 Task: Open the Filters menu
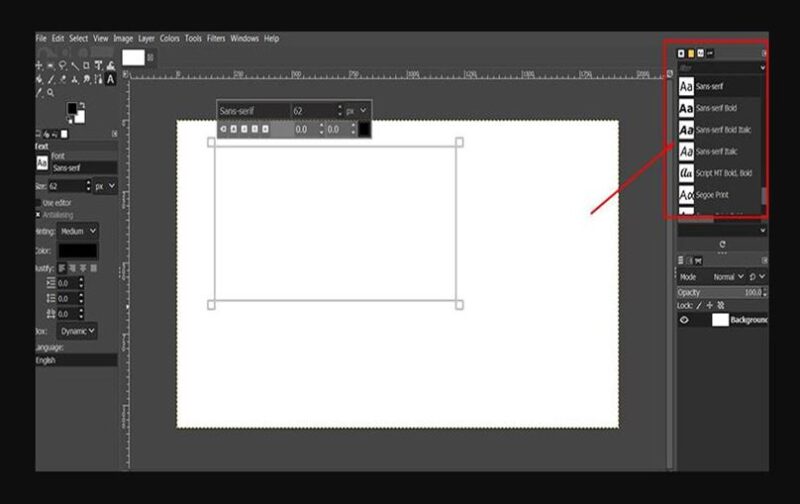[x=216, y=38]
